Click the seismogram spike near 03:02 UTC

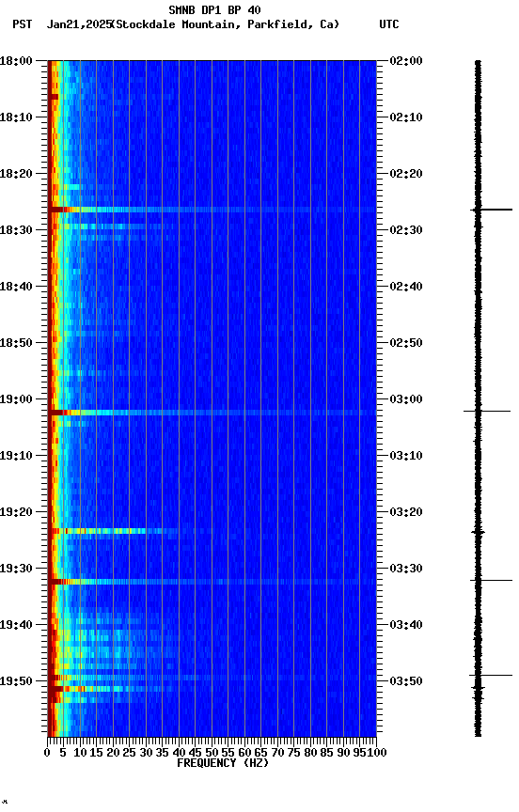(x=487, y=412)
